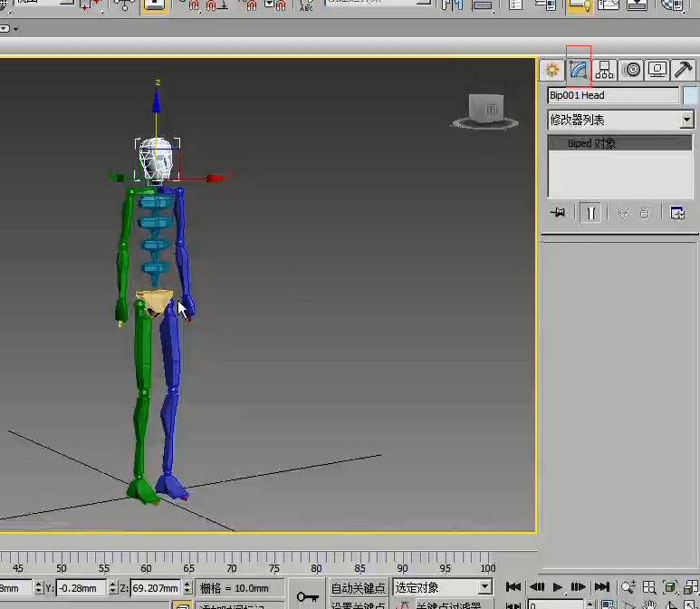Viewport: 700px width, 609px height.
Task: Open the Hierarchy panel icon
Action: 605,71
